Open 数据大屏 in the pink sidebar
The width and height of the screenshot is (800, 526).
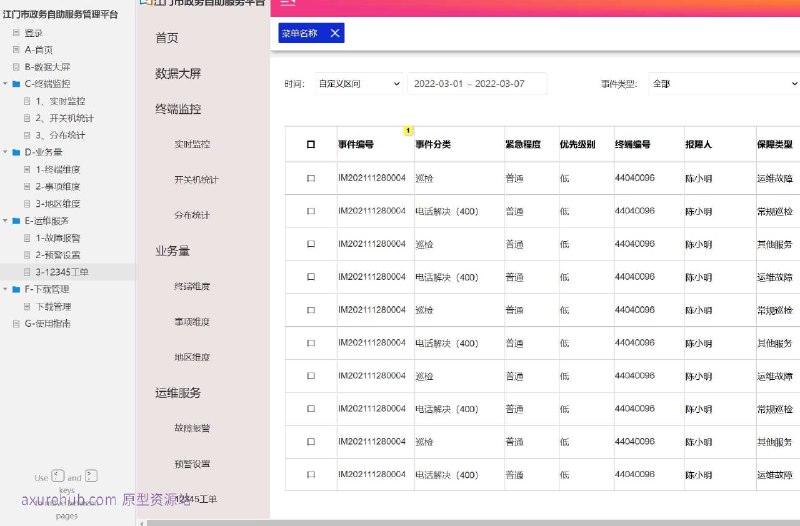click(x=178, y=73)
